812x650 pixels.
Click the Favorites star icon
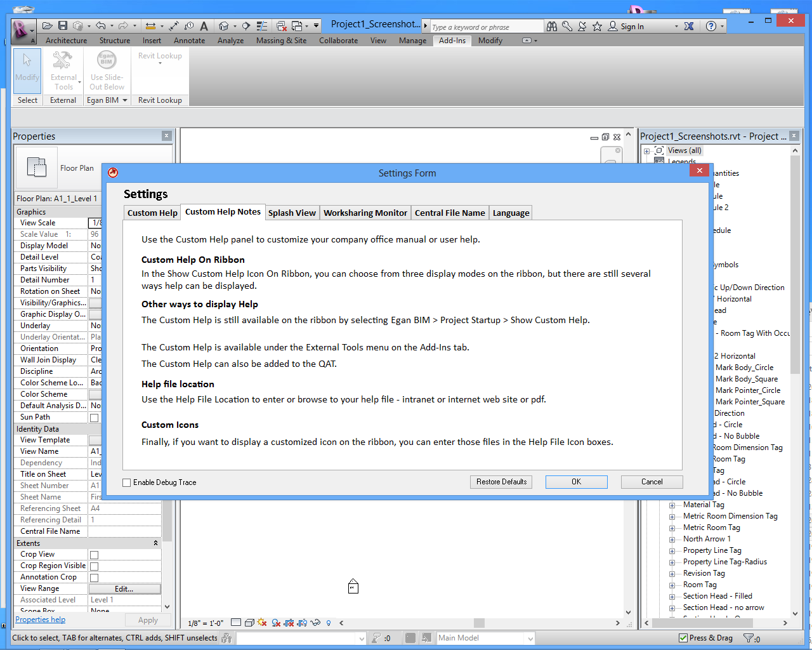coord(597,26)
